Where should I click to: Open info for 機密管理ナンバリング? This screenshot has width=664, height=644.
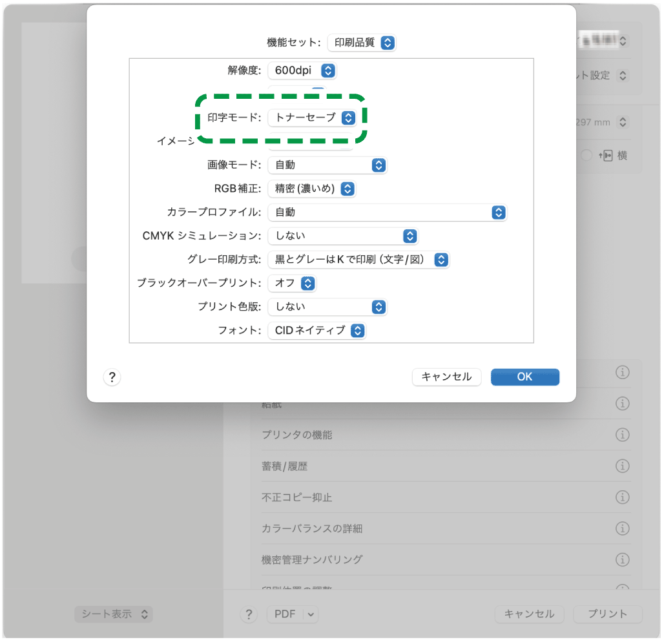[623, 559]
